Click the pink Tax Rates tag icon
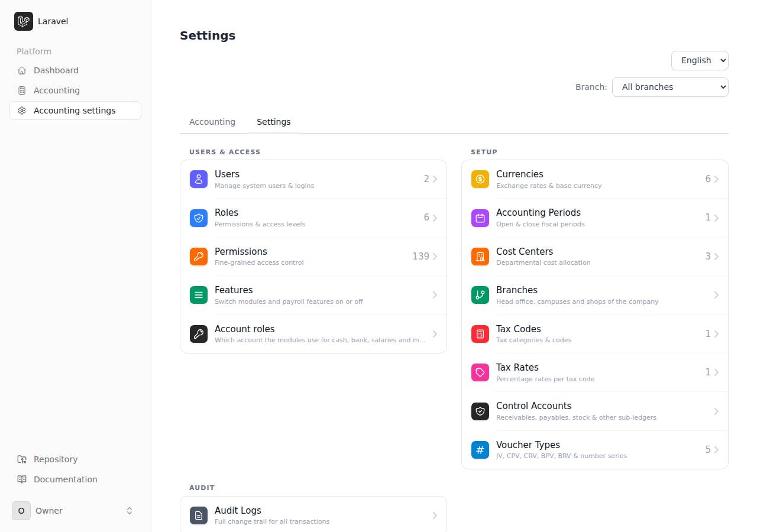757x532 pixels. click(x=480, y=372)
